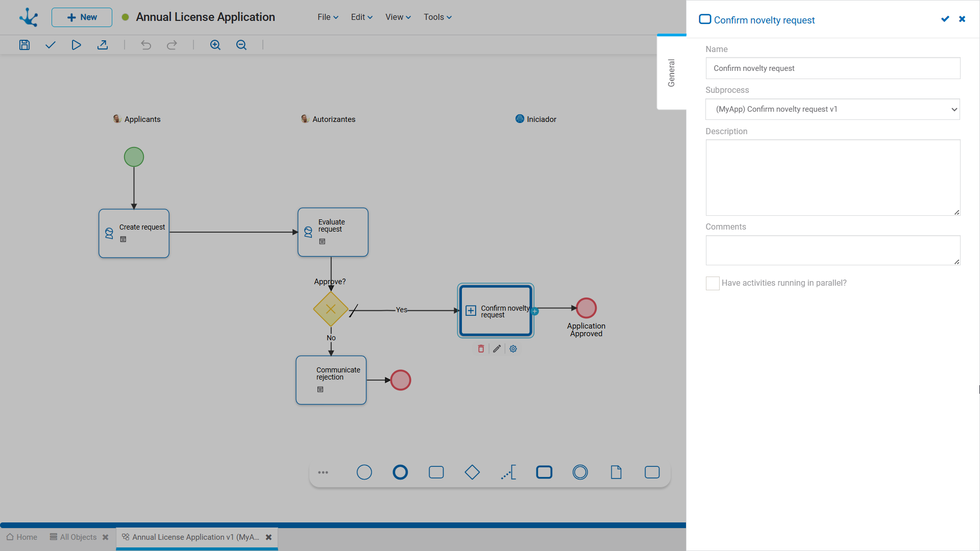Select the intermediate event double circle
Image resolution: width=980 pixels, height=551 pixels.
[x=580, y=472]
